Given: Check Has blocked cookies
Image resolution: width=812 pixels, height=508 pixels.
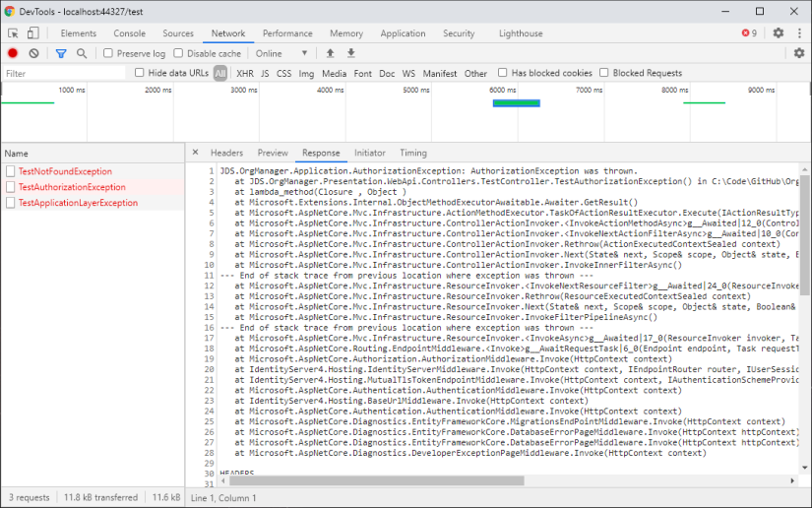Looking at the screenshot, I should (x=502, y=73).
